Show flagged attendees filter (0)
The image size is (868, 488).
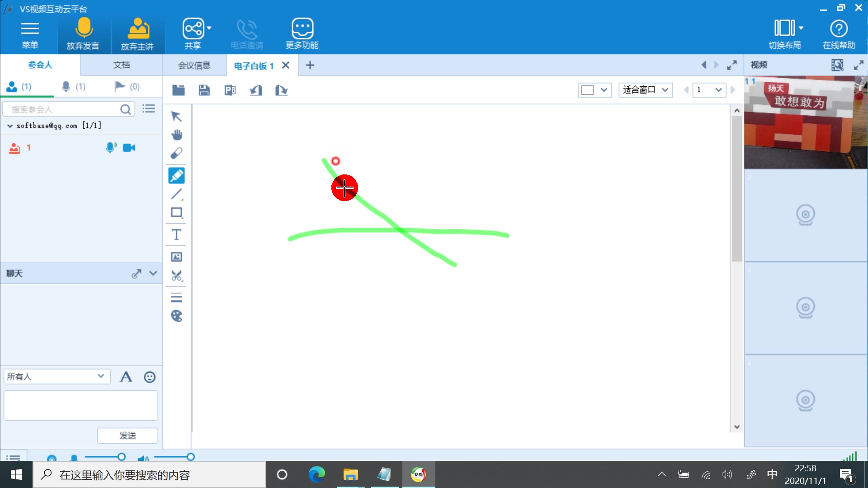[x=127, y=86]
